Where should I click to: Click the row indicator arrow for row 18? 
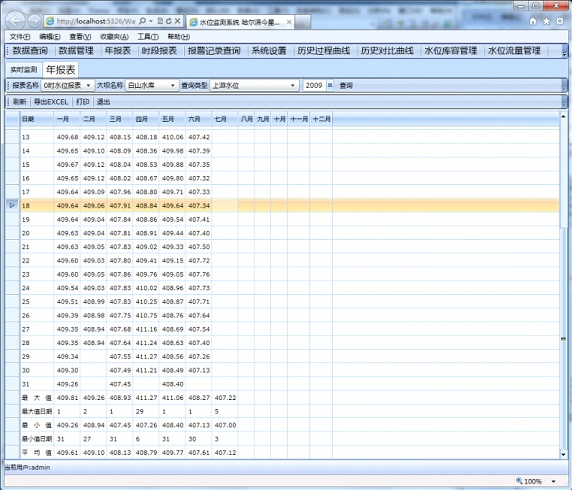(x=12, y=205)
